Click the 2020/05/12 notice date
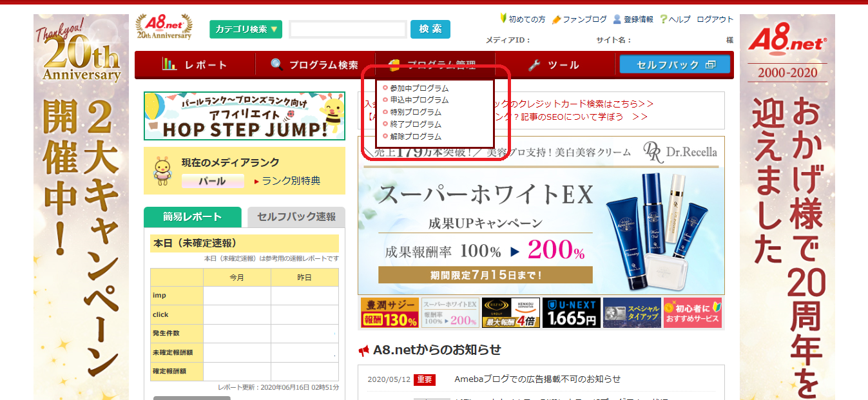This screenshot has height=400, width=868. coord(388,379)
